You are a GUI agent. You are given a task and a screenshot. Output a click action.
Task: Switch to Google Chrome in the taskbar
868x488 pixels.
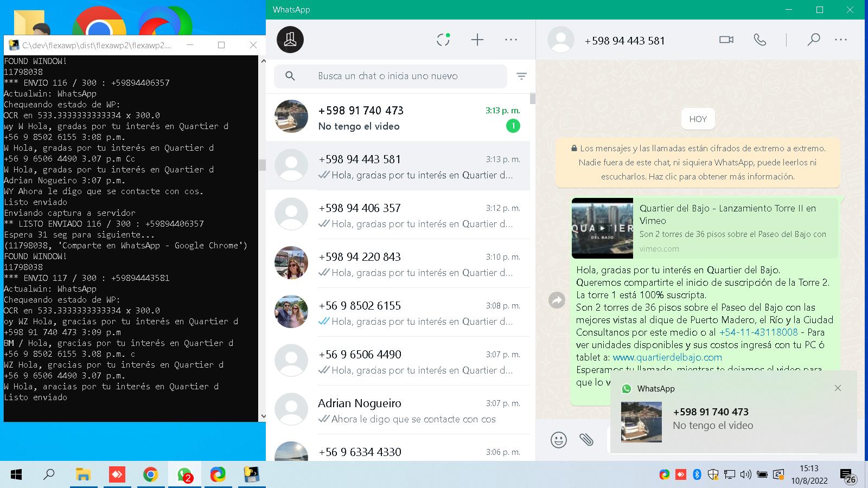tap(151, 475)
